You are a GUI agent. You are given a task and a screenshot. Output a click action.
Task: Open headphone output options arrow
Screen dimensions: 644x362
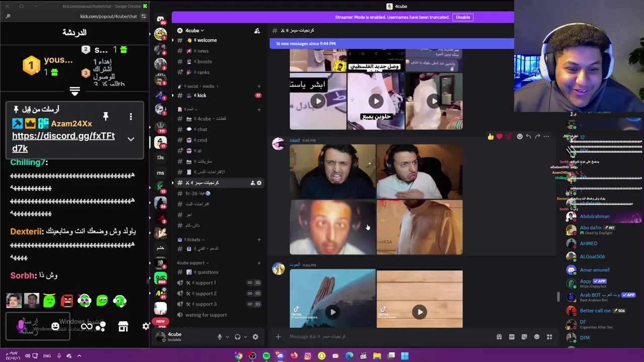click(245, 337)
